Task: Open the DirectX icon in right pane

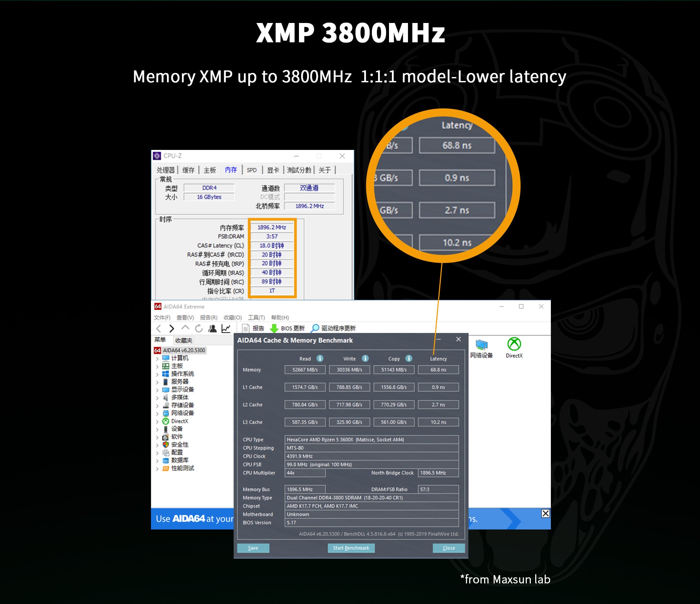Action: (x=514, y=344)
